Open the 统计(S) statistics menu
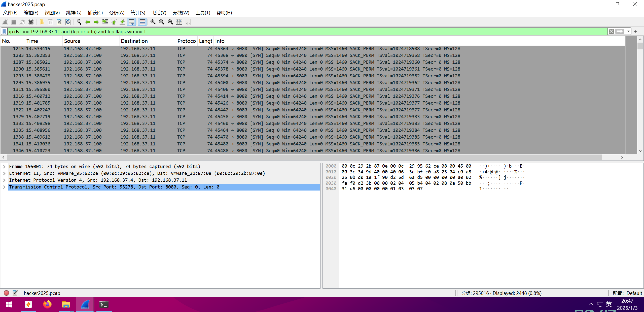Image resolution: width=644 pixels, height=312 pixels. [138, 13]
